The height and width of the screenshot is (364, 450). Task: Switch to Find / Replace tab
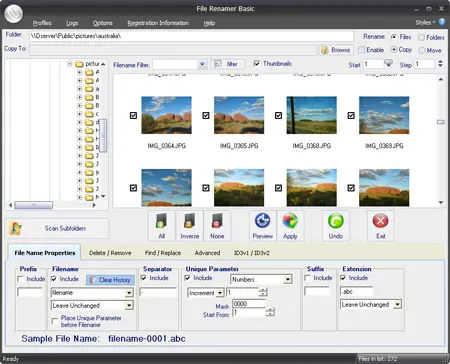(x=163, y=253)
